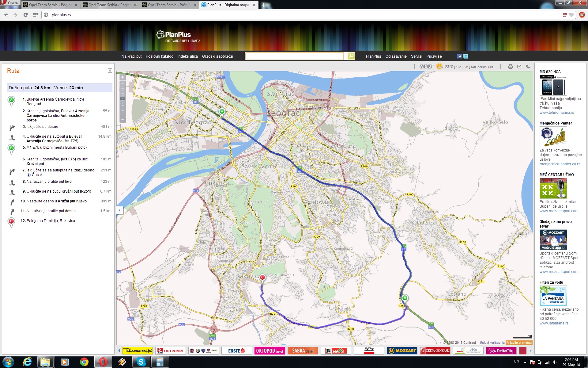The width and height of the screenshot is (588, 368).
Task: Open Opera Speed Dial grid icon
Action: coord(36,15)
